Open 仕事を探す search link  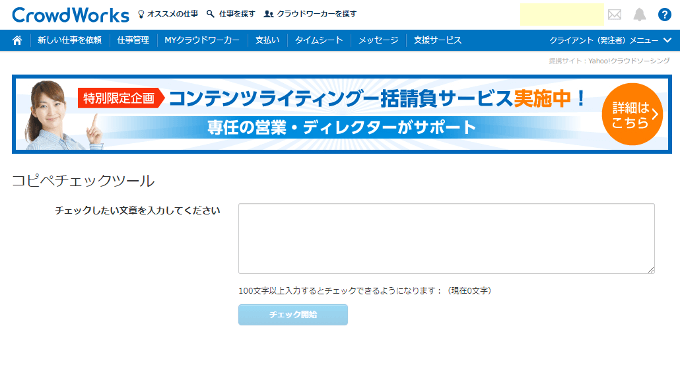pos(231,14)
